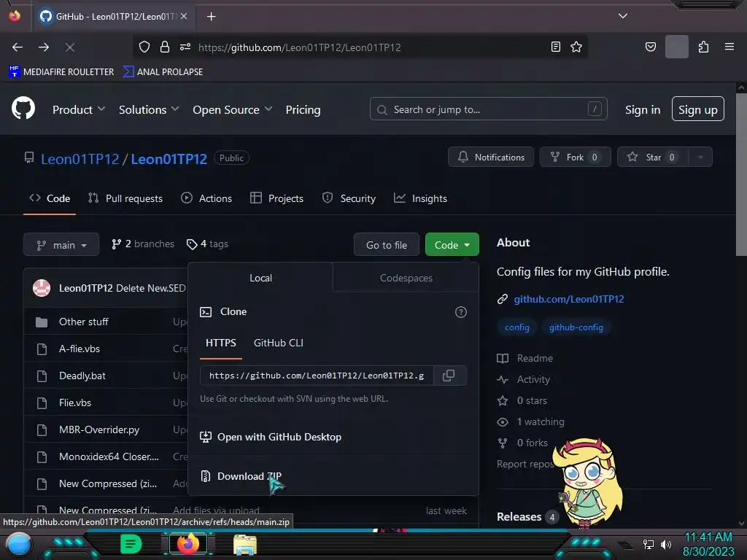The image size is (747, 560).
Task: Bookmark this page with the star icon
Action: (x=576, y=47)
